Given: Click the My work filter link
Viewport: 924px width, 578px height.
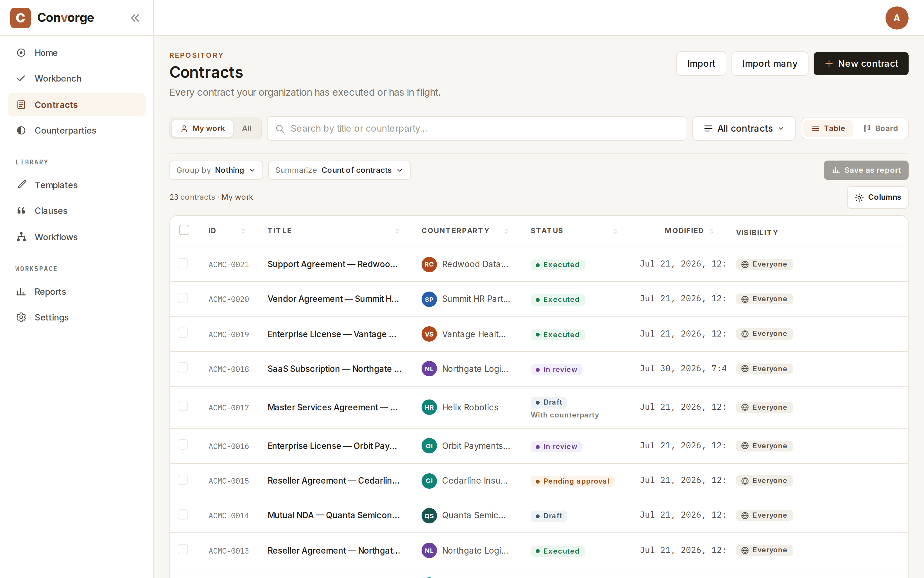Looking at the screenshot, I should pos(237,197).
